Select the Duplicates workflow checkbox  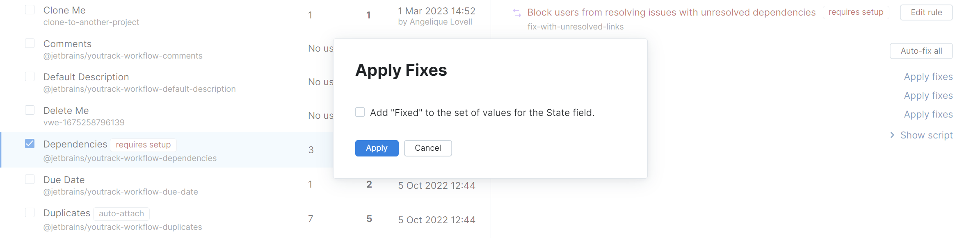point(29,212)
